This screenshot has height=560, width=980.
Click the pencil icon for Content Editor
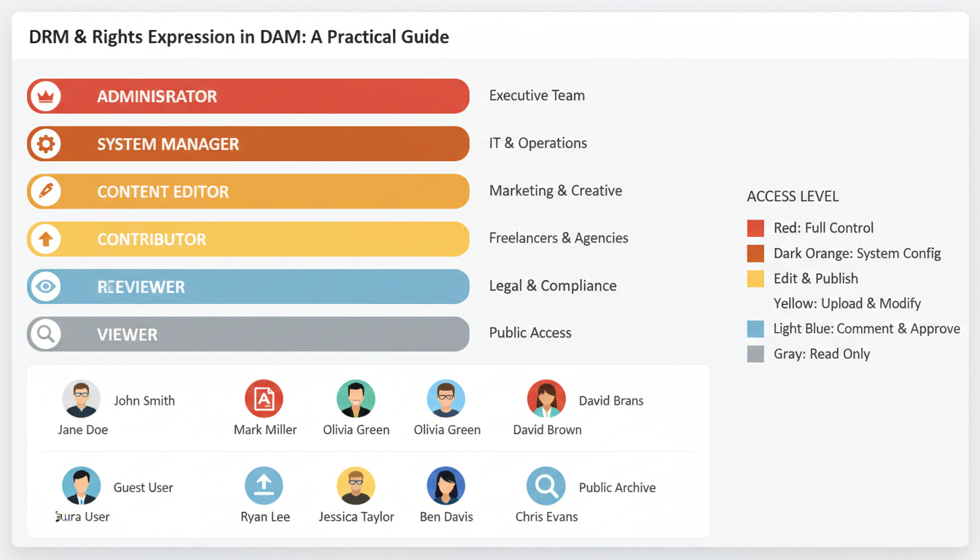pos(45,191)
